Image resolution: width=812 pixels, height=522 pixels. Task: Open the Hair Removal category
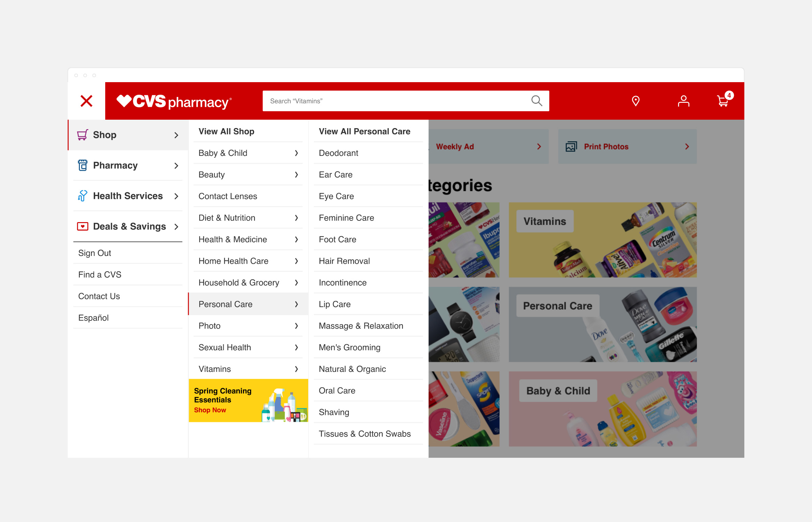tap(368, 261)
